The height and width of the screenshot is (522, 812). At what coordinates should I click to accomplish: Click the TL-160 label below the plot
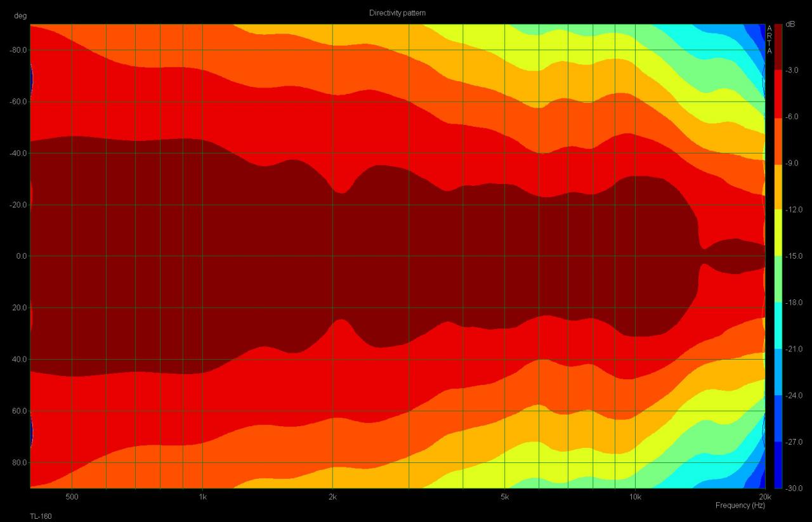(x=41, y=516)
